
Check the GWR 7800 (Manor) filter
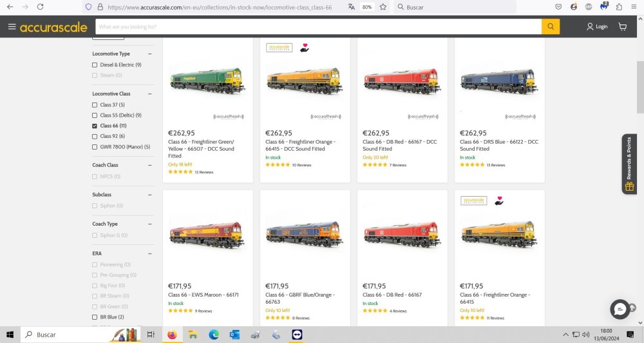(95, 147)
